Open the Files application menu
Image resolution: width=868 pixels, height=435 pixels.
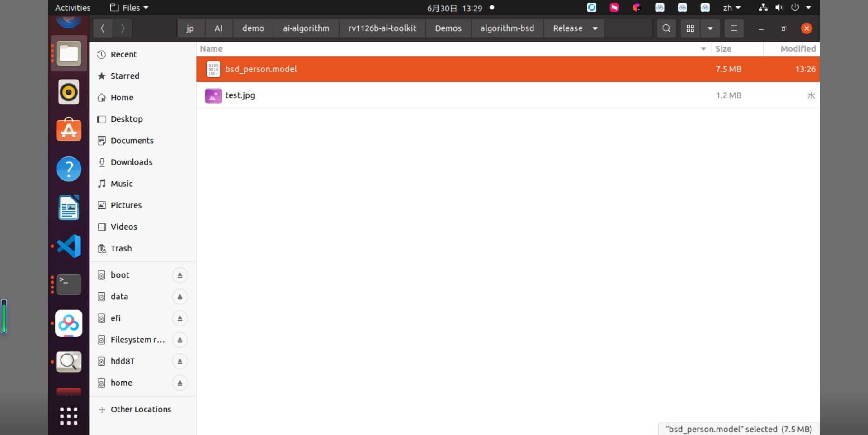[x=129, y=8]
